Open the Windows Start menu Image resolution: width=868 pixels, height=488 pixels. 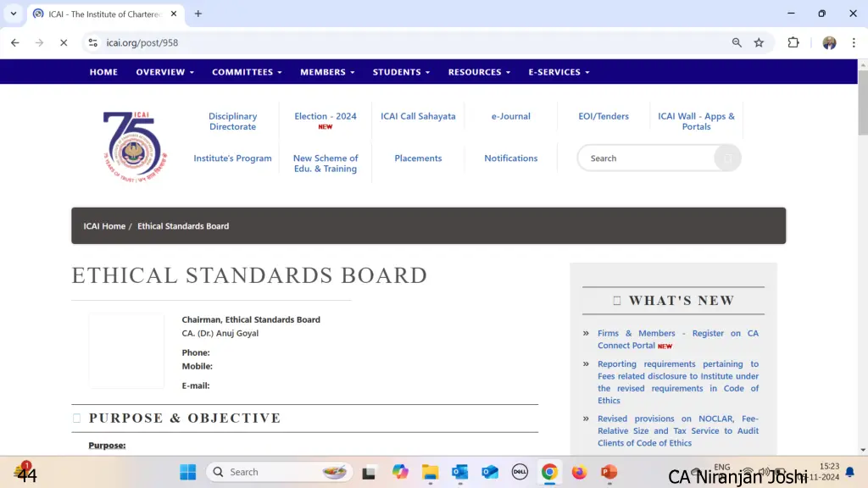pyautogui.click(x=188, y=472)
